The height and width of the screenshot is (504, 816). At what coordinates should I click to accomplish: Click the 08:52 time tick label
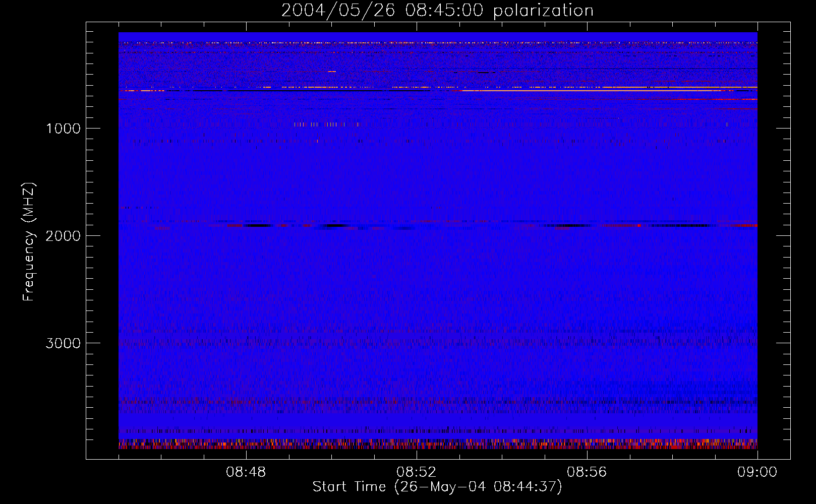pyautogui.click(x=416, y=472)
